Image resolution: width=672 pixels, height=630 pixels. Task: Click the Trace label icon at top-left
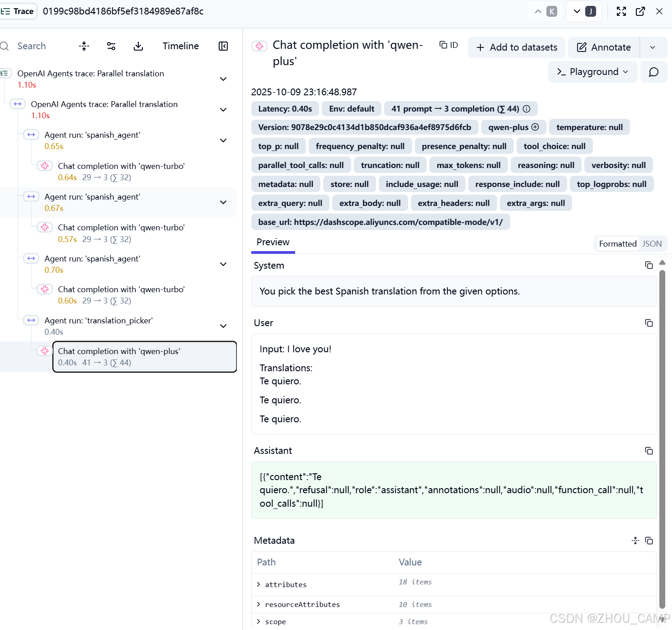tap(5, 11)
